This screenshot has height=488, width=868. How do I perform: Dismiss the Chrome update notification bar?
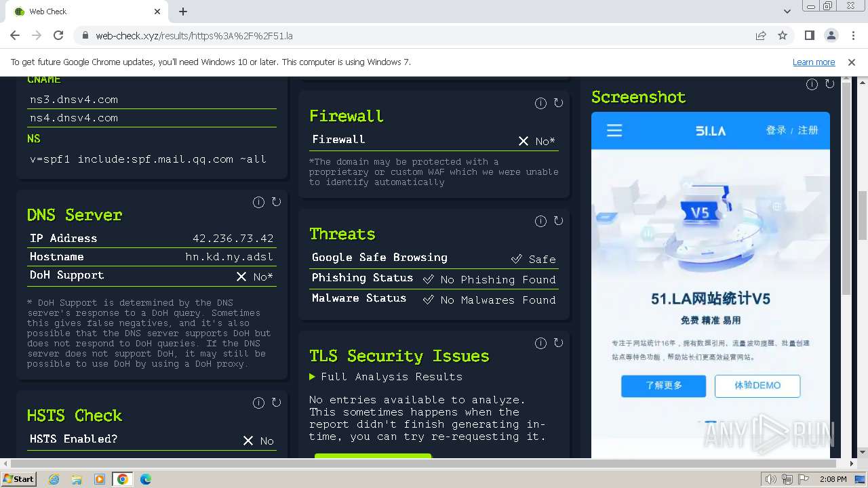pyautogui.click(x=852, y=62)
